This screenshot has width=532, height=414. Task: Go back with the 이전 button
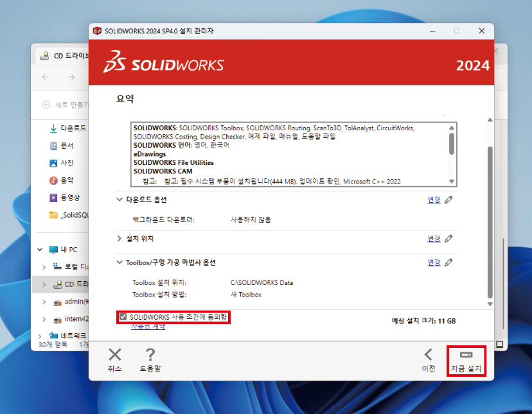(428, 361)
